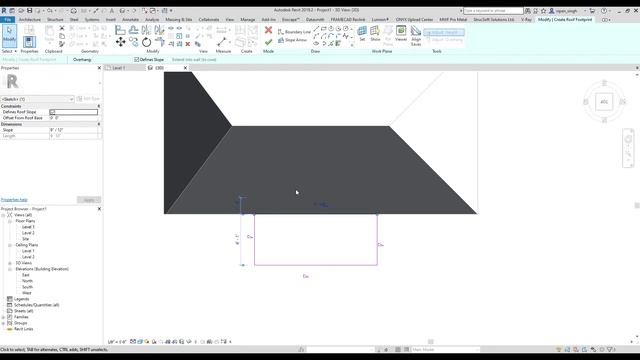
Task: Click delete red X in Modify panel
Action: (188, 44)
